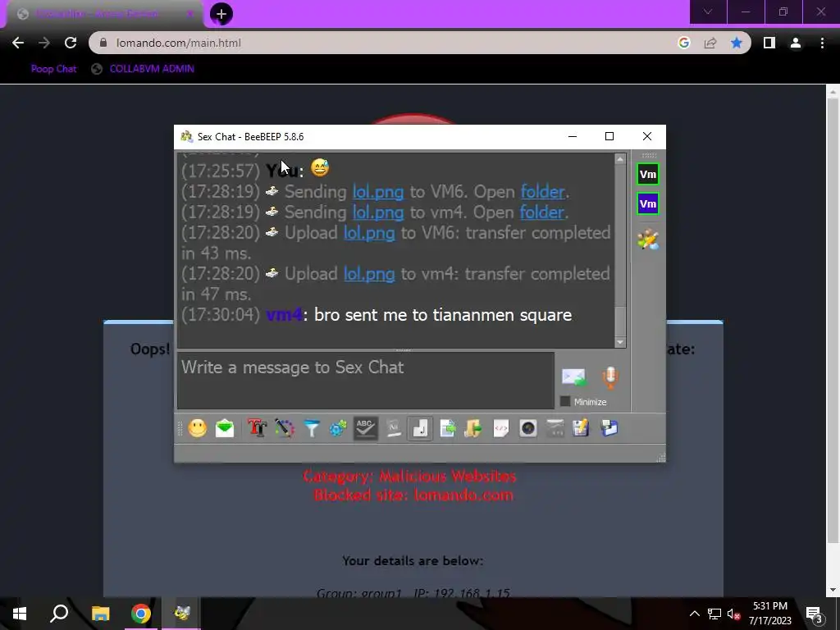Open folder link in VM6 sending line

(x=543, y=192)
